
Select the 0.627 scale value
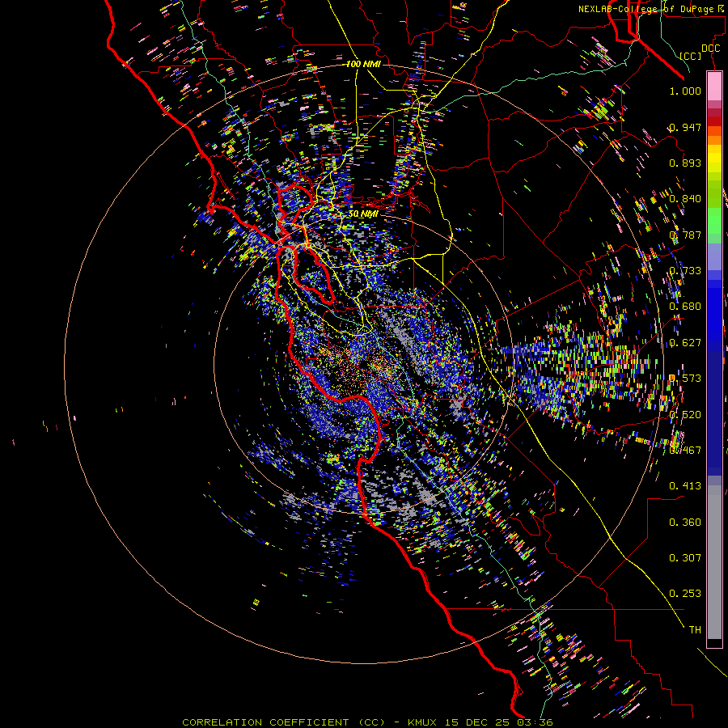tap(685, 343)
